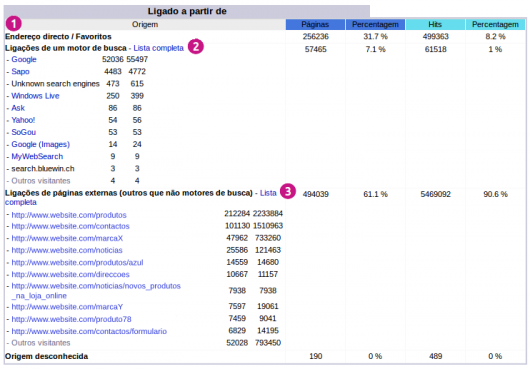Open the Ask search engine link
The image size is (530, 369).
pyautogui.click(x=18, y=108)
